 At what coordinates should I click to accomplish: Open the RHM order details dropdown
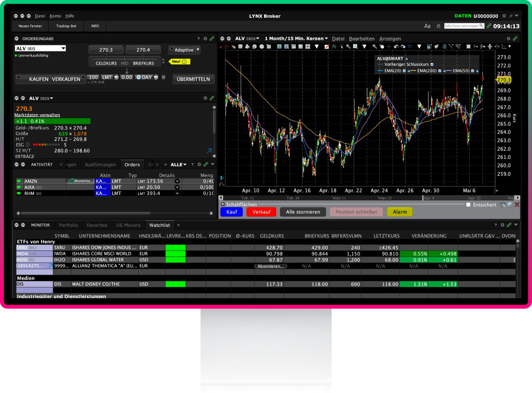177,193
